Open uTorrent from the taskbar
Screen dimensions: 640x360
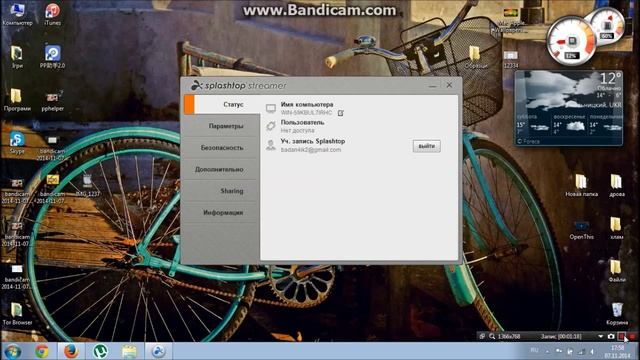(100, 351)
